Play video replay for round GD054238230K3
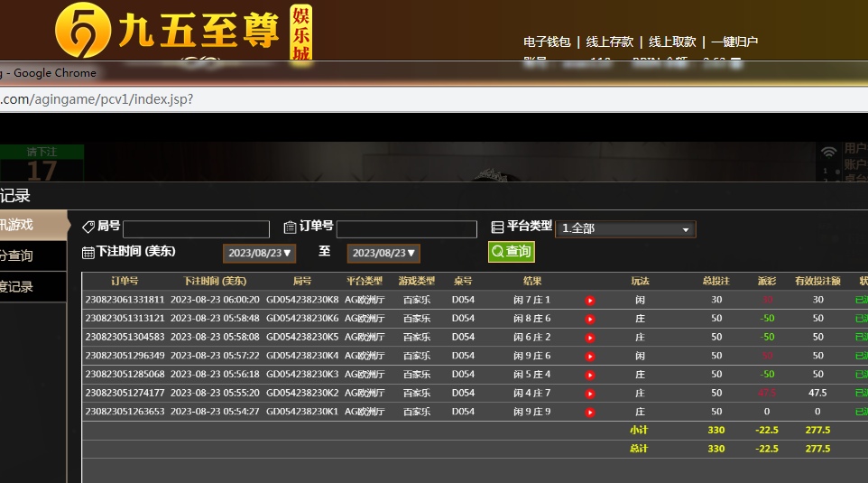The image size is (868, 483). pyautogui.click(x=590, y=375)
